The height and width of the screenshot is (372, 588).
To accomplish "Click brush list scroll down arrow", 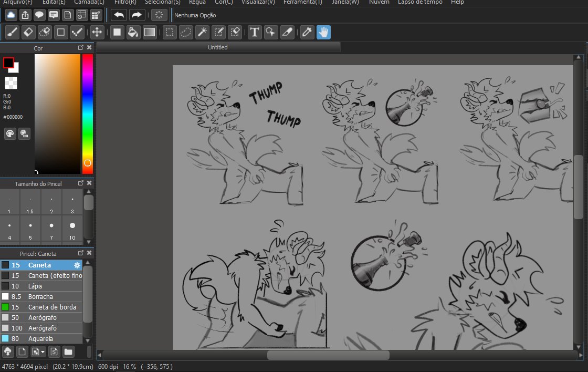I will click(88, 340).
